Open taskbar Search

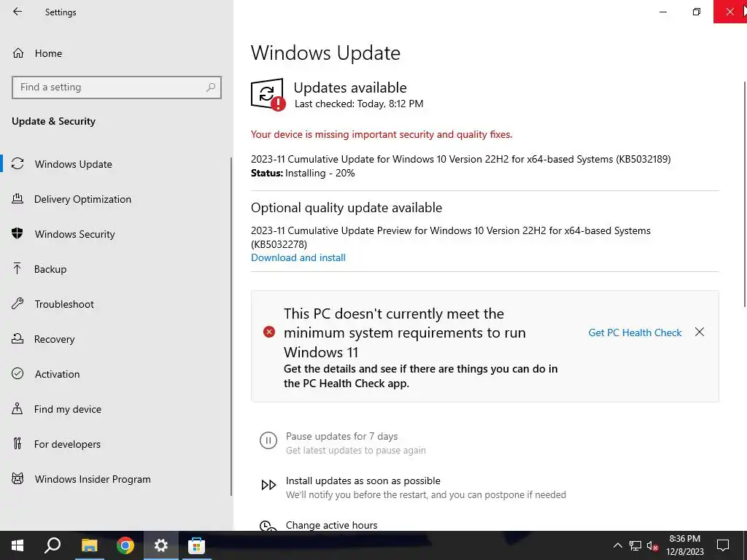coord(53,545)
